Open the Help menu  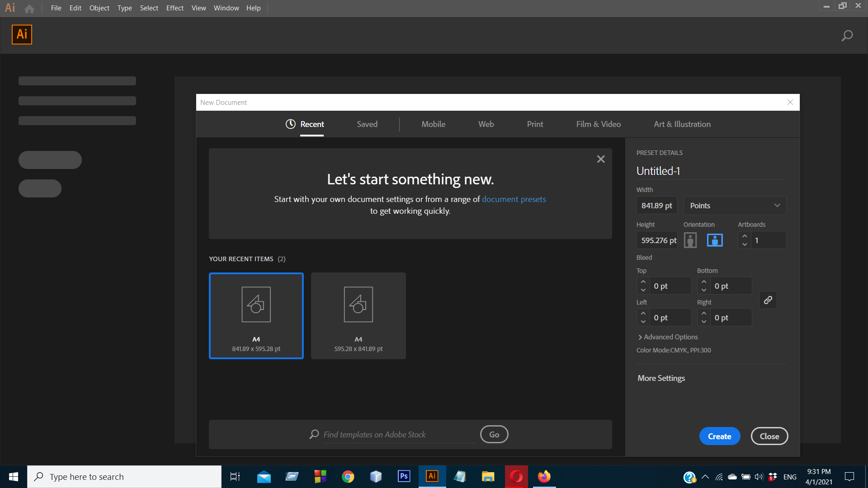click(x=254, y=8)
